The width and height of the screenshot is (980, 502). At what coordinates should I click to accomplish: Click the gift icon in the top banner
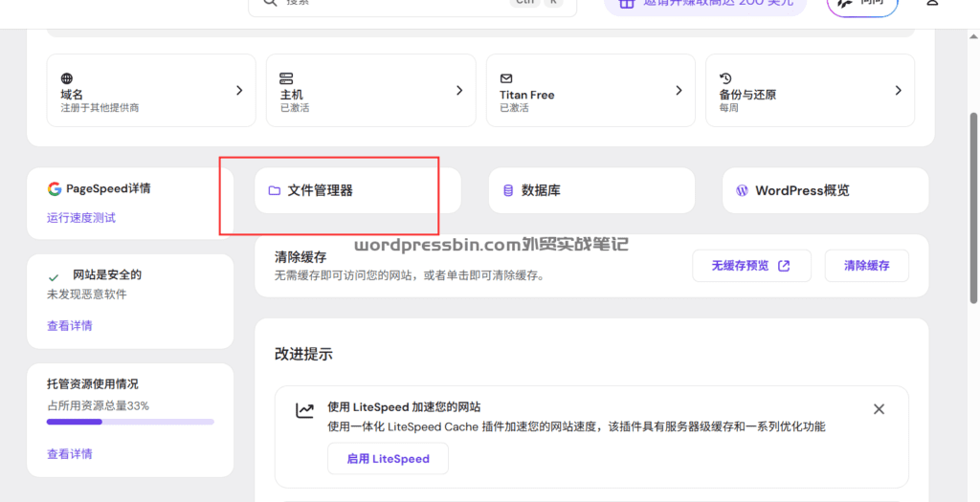point(627,4)
